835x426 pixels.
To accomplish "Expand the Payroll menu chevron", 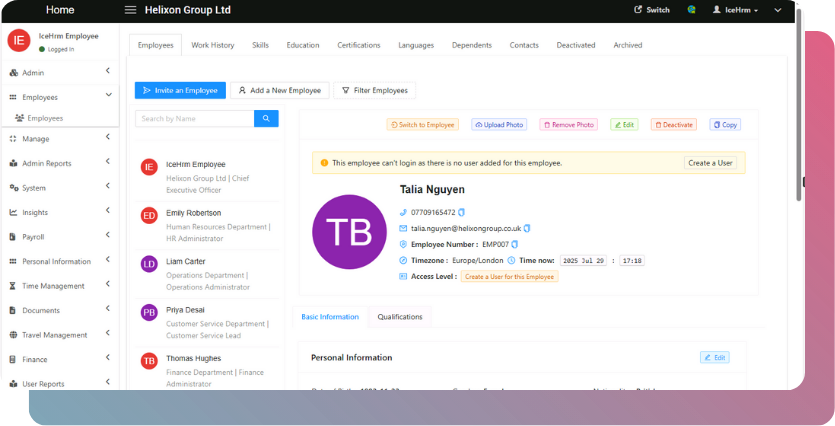I will tap(108, 235).
